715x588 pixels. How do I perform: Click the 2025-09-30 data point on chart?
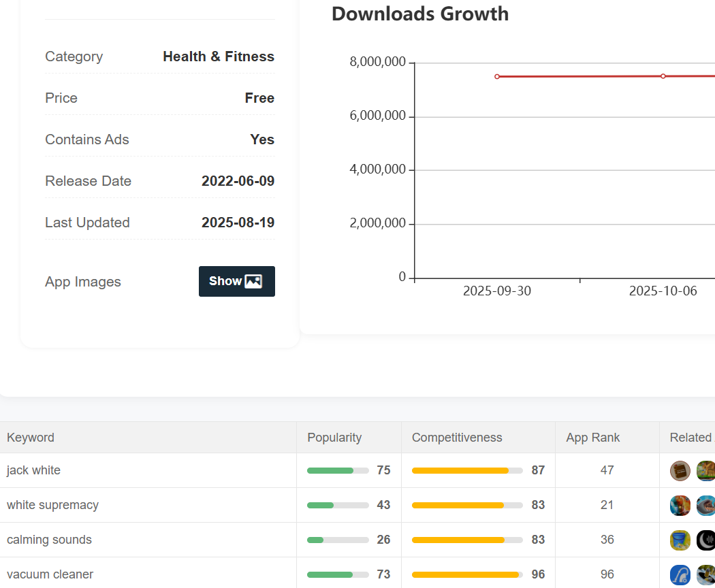coord(497,76)
